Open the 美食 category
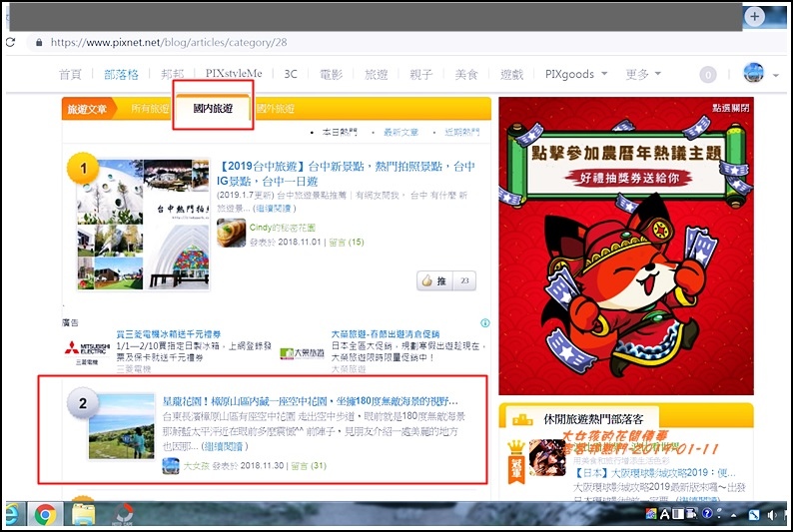This screenshot has height=532, width=793. 466,74
